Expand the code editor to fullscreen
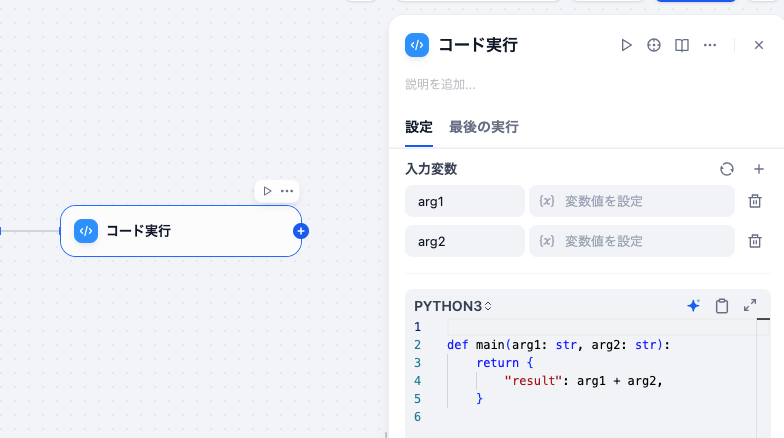The image size is (784, 438). coord(750,306)
